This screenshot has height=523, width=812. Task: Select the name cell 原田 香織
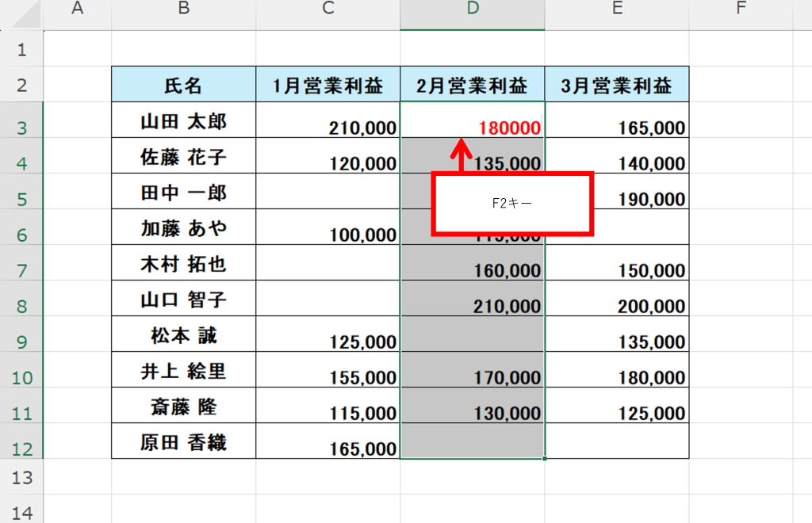click(x=183, y=441)
